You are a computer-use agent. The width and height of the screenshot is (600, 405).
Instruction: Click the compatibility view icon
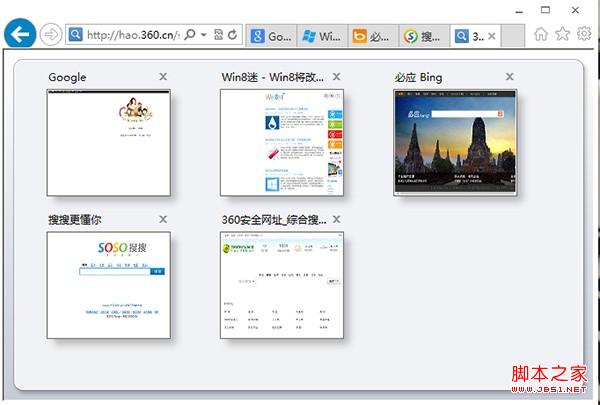[218, 35]
